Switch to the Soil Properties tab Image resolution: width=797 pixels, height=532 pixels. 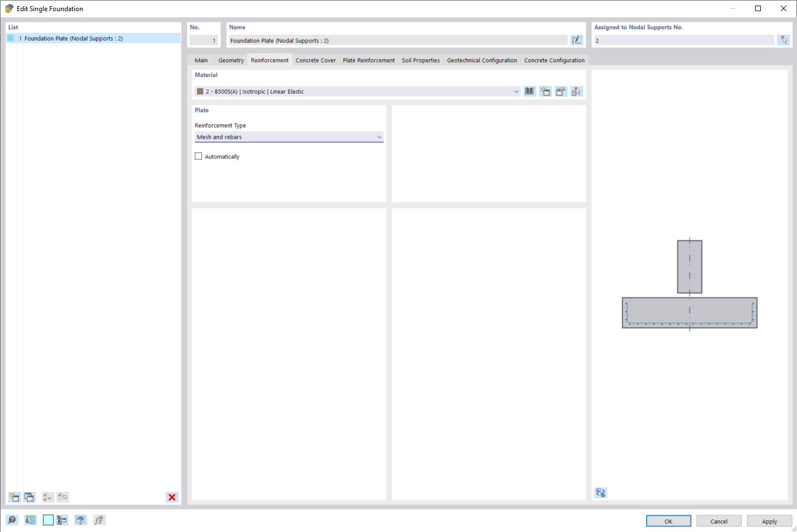(x=421, y=60)
